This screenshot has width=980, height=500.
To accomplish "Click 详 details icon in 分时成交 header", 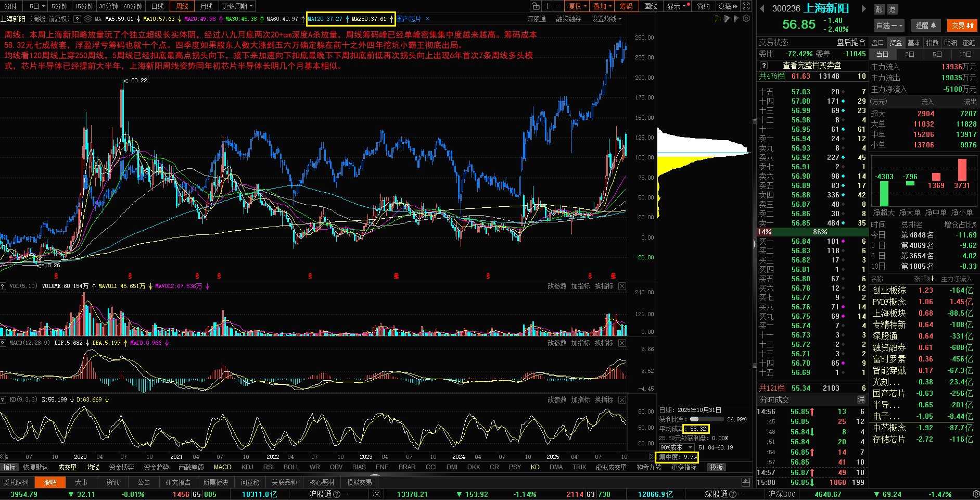I will point(861,399).
